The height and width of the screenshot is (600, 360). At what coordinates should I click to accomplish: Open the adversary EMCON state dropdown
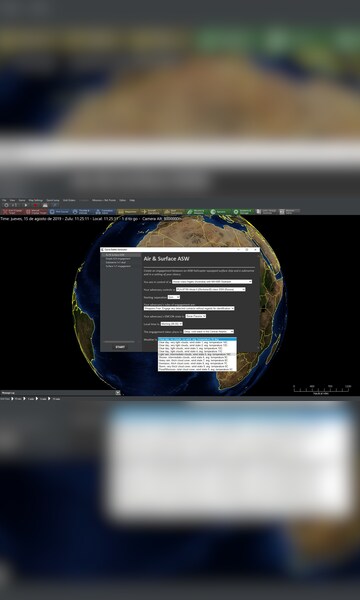pyautogui.click(x=196, y=316)
